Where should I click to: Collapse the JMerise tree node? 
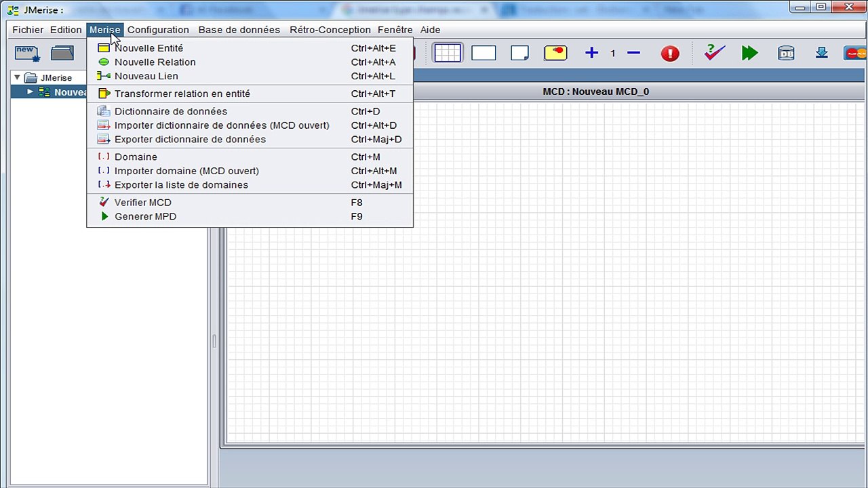pyautogui.click(x=17, y=77)
